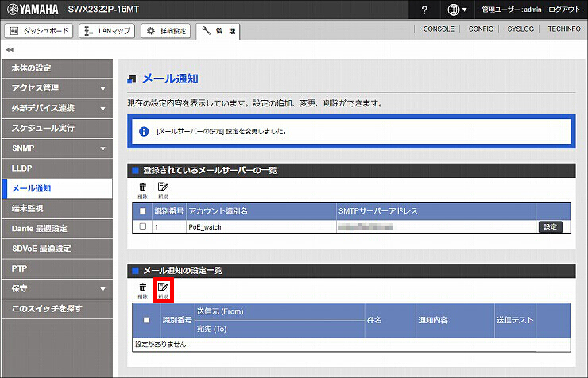This screenshot has width=588, height=378.
Task: Click the info icon in notification banner
Action: (x=144, y=132)
